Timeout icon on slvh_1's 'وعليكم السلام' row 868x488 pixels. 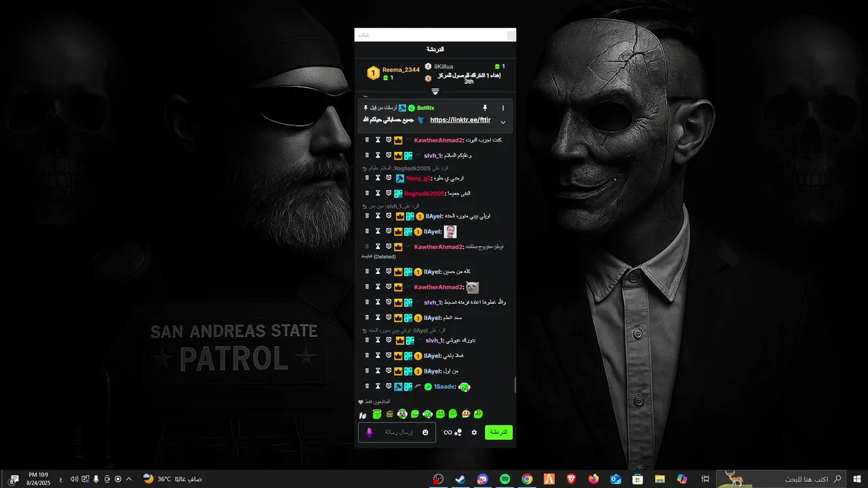378,155
